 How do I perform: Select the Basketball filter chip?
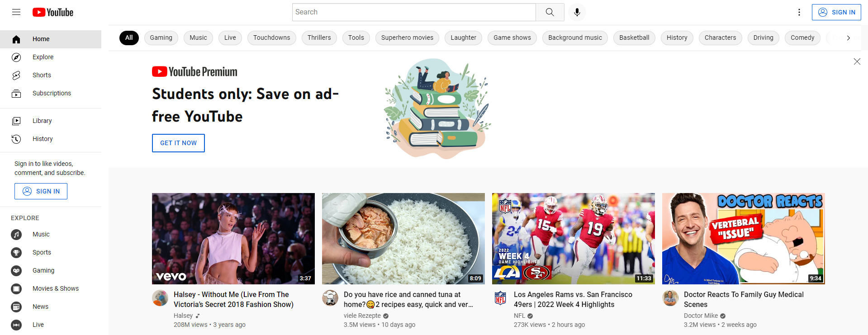click(634, 38)
